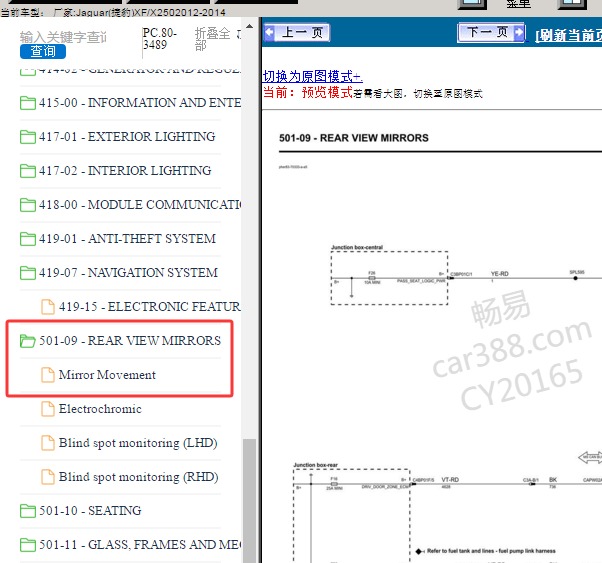Click the right arrow icon on 下一页

[519, 32]
